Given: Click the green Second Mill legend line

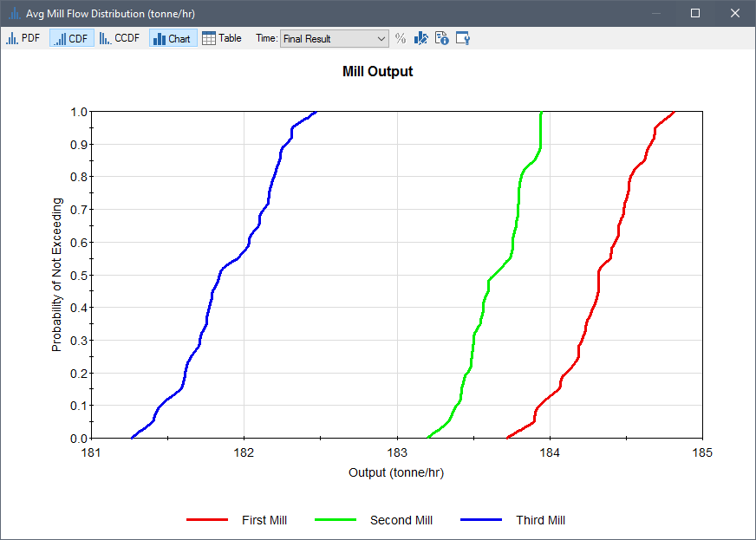Looking at the screenshot, I should (336, 520).
